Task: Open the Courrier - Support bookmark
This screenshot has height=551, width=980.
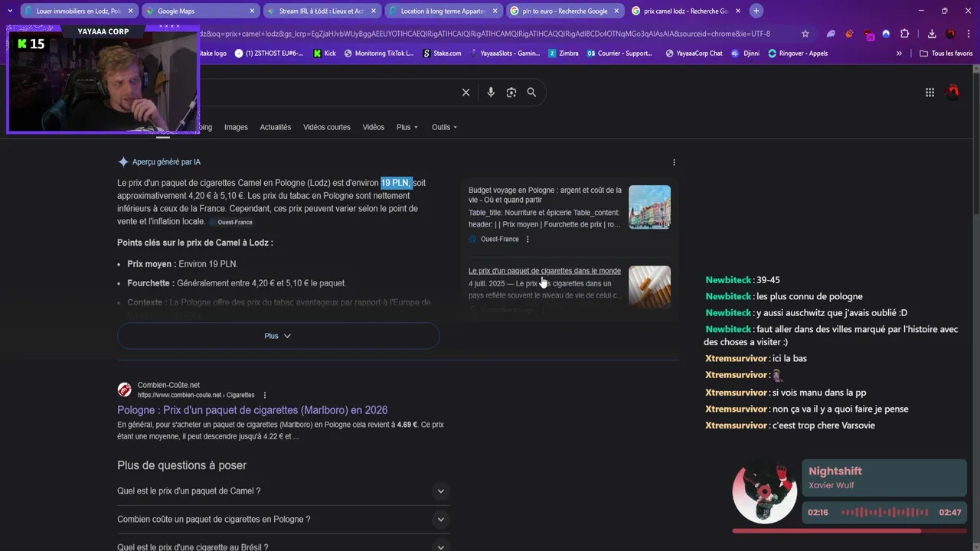Action: 619,54
